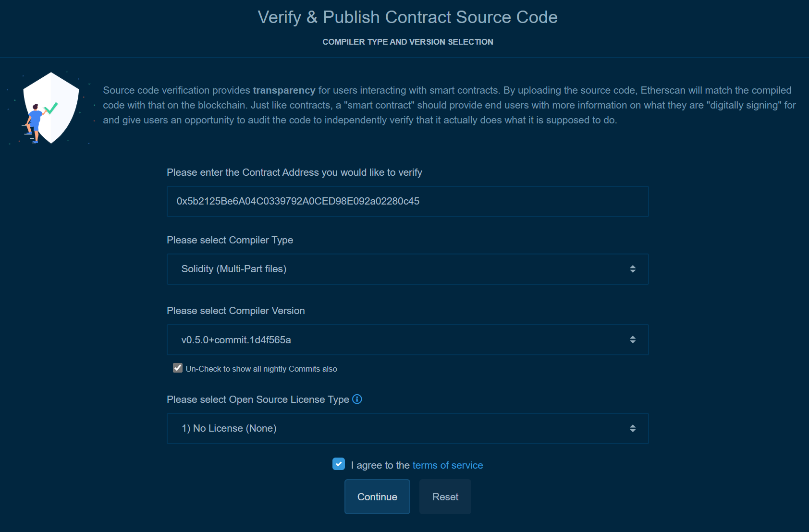809x532 pixels.
Task: Click the 'I agree to the' label text
Action: (x=380, y=465)
